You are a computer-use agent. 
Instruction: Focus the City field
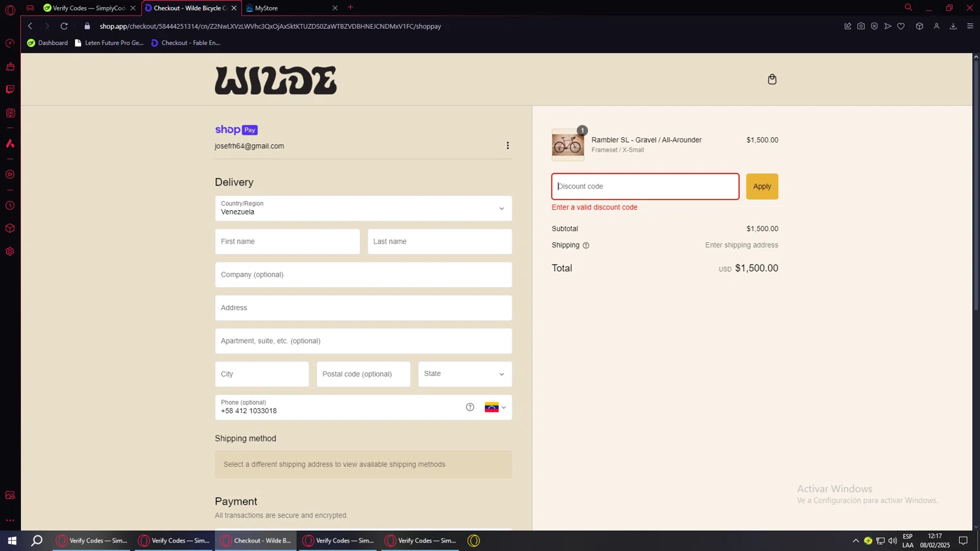click(261, 374)
